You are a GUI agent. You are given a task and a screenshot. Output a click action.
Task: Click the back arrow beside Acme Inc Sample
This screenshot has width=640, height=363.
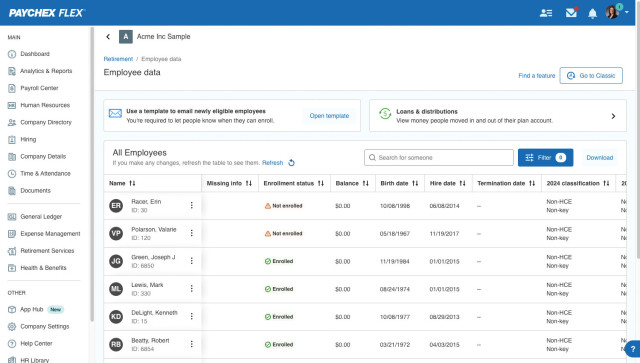click(x=108, y=36)
